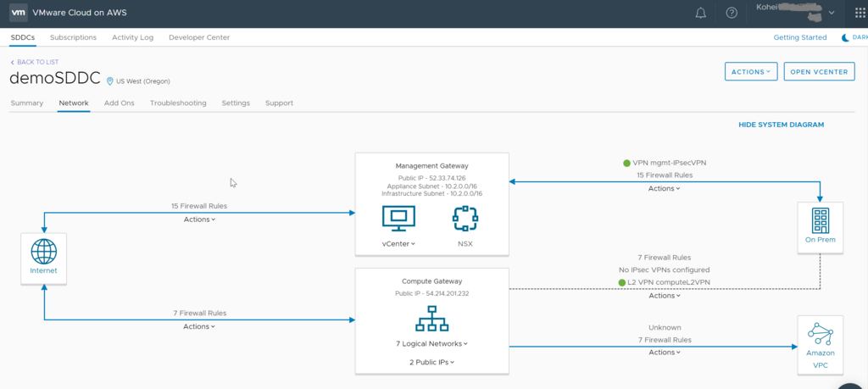Click HIDE SYSTEM DIAGRAM link
The height and width of the screenshot is (389, 868).
pos(781,125)
